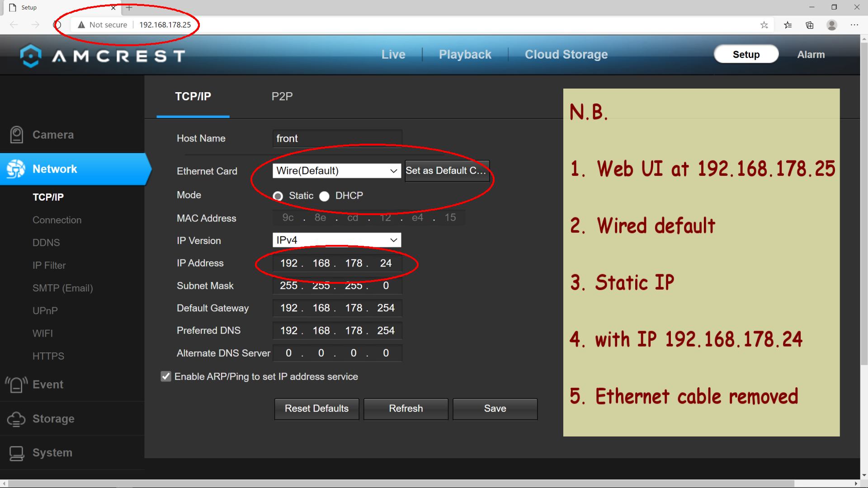Image resolution: width=868 pixels, height=488 pixels.
Task: Select the Static mode radio button
Action: pyautogui.click(x=278, y=196)
